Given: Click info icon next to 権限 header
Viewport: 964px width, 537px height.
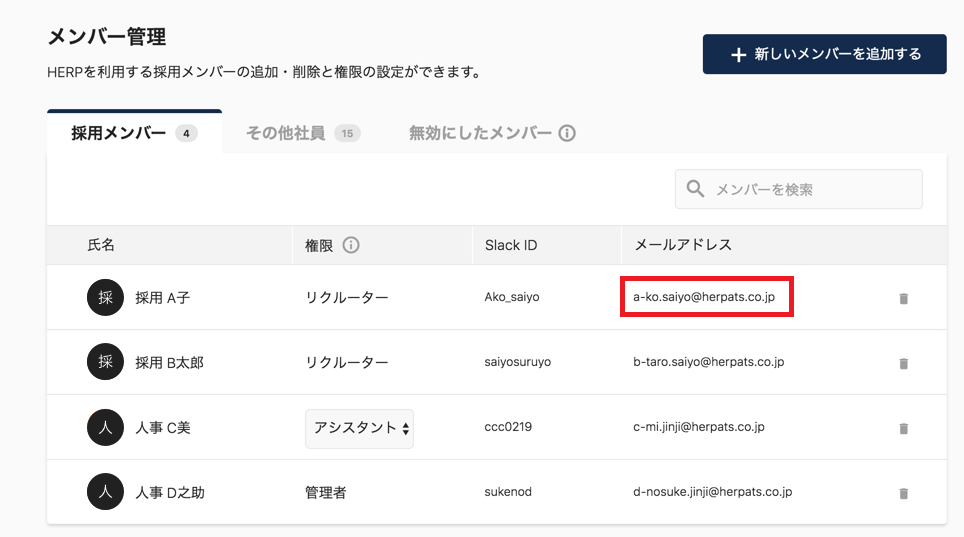Looking at the screenshot, I should [x=351, y=245].
